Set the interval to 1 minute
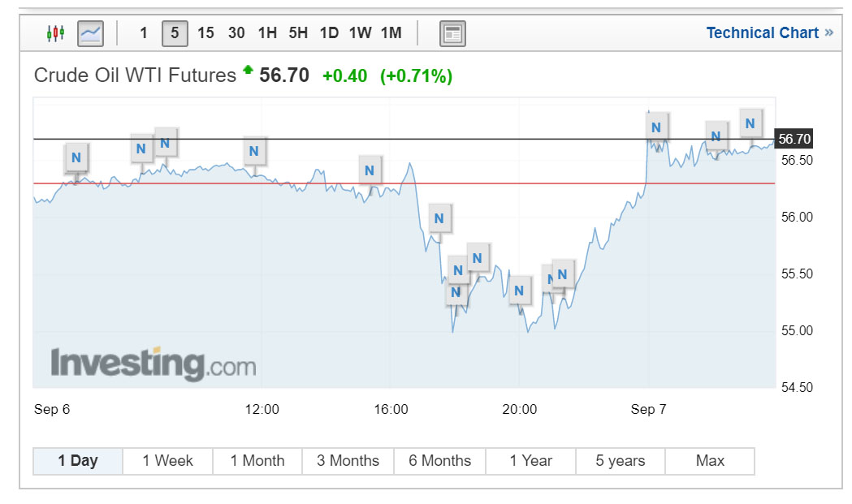Image resolution: width=852 pixels, height=504 pixels. coord(144,33)
